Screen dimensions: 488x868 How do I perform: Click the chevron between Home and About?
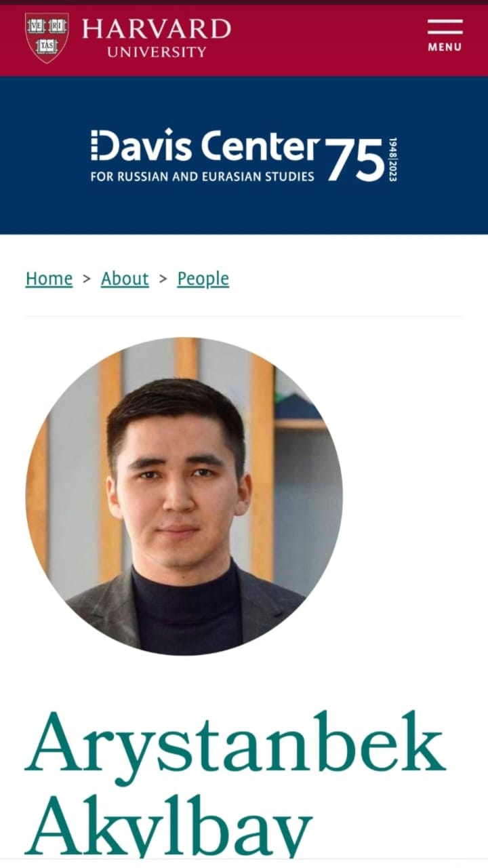87,278
